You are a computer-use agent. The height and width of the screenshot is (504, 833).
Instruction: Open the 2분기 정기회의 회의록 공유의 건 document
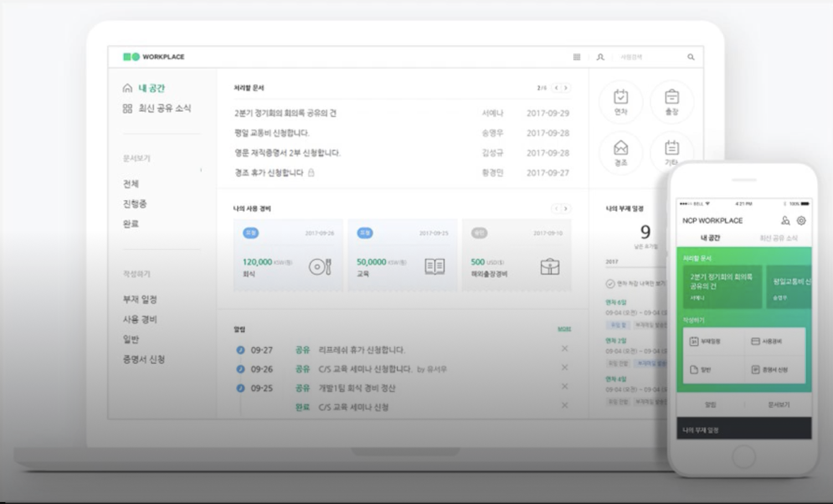(x=285, y=113)
